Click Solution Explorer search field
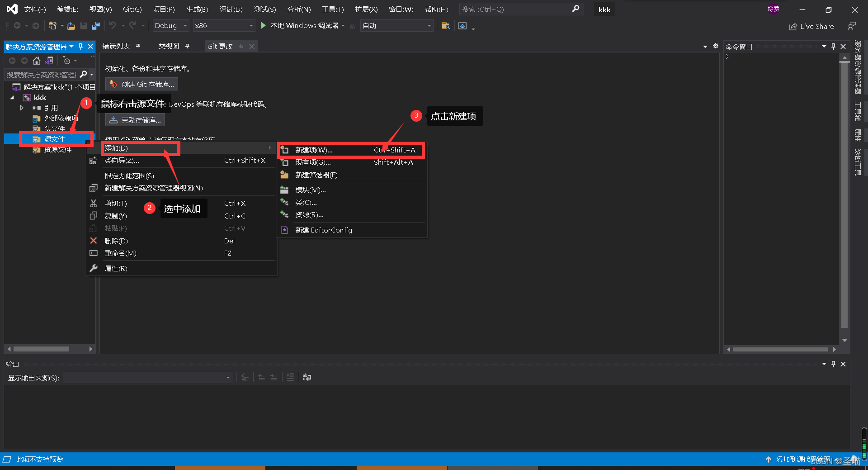 41,75
